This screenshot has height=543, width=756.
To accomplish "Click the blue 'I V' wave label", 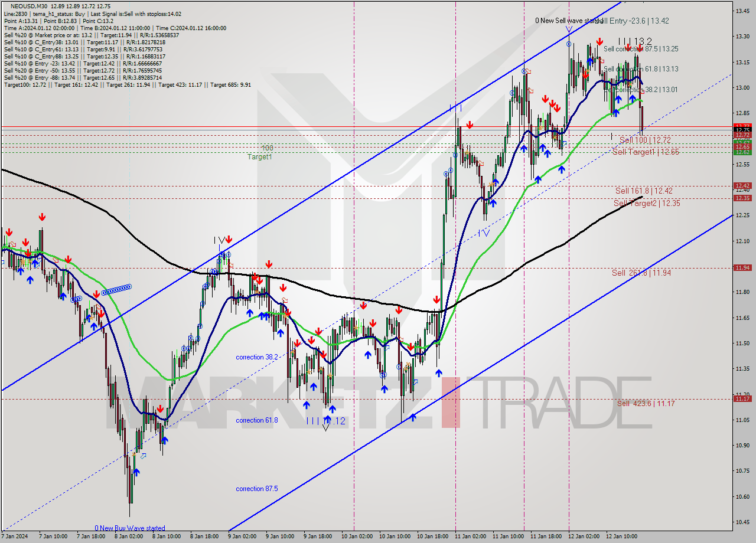I will tap(484, 233).
